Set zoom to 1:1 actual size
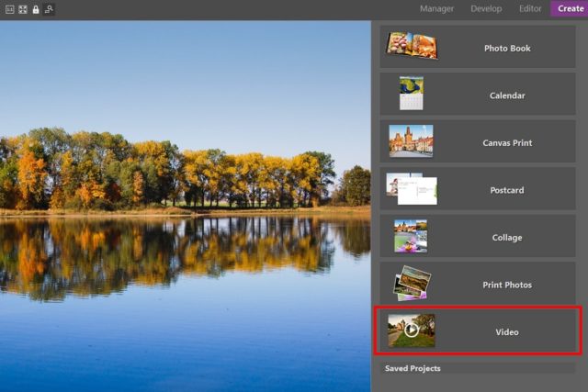This screenshot has width=588, height=392. click(10, 9)
